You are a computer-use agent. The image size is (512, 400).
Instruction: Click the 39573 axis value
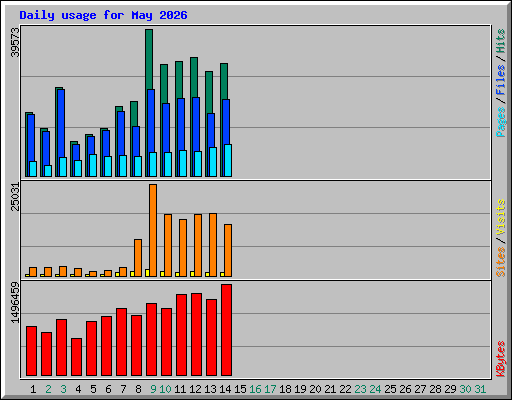(15, 42)
